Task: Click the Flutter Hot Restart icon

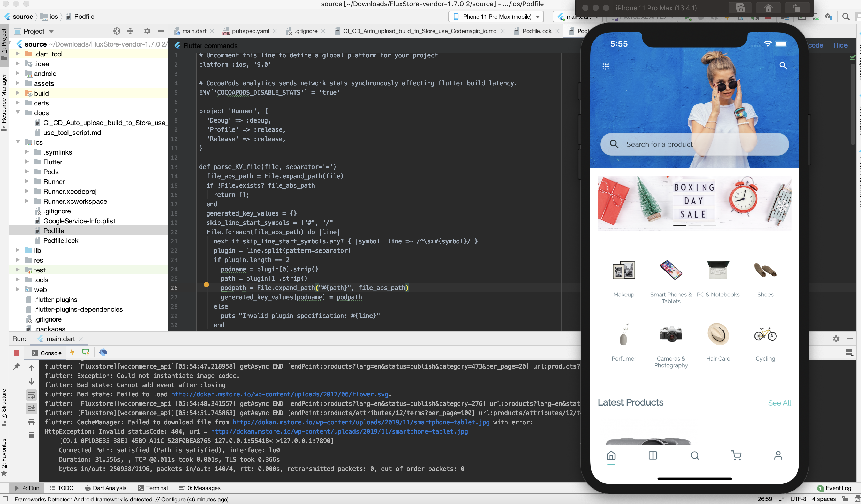Action: point(86,352)
